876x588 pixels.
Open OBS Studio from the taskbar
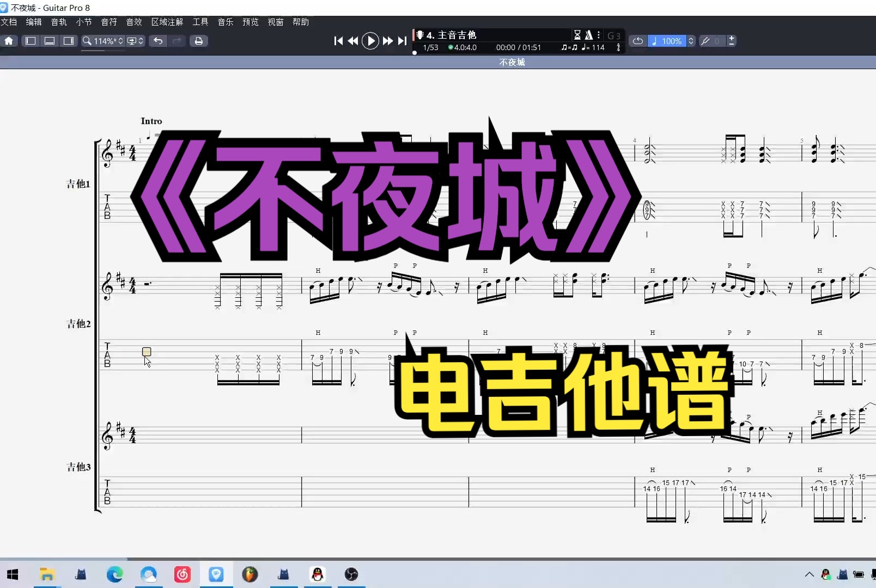(351, 574)
